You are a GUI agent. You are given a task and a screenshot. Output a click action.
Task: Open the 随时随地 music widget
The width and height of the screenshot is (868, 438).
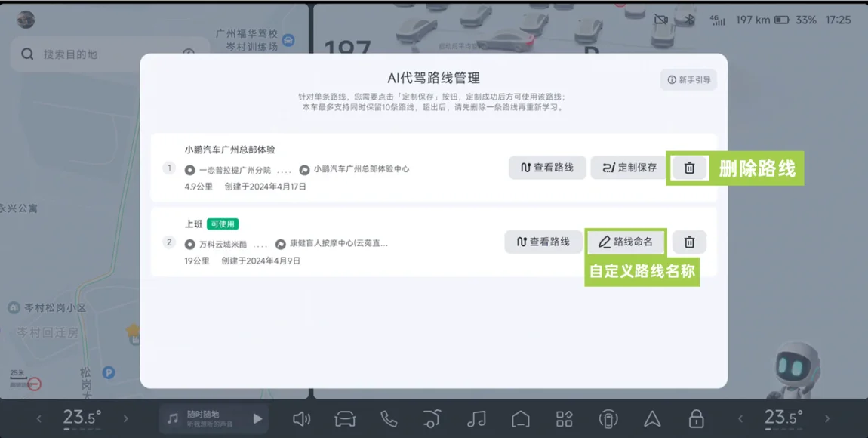click(214, 419)
